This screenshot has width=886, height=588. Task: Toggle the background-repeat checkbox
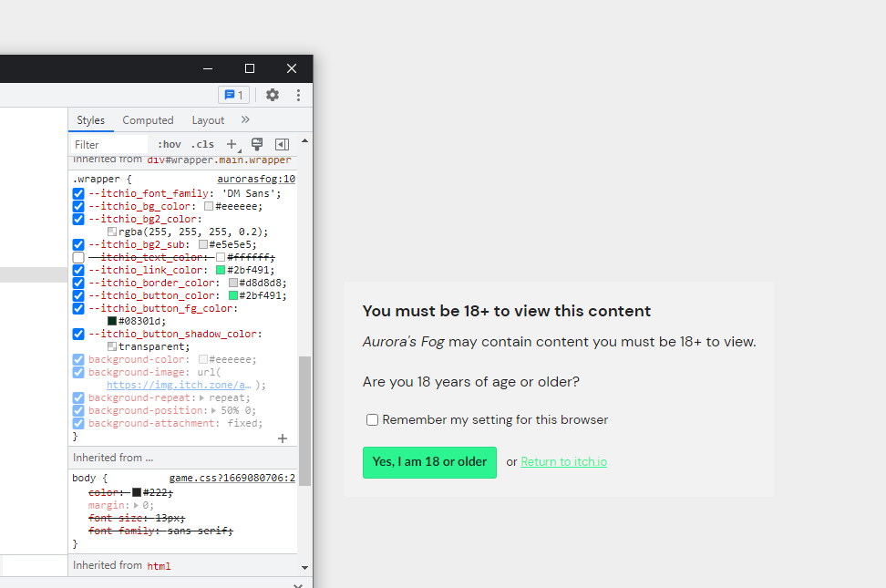tap(78, 398)
